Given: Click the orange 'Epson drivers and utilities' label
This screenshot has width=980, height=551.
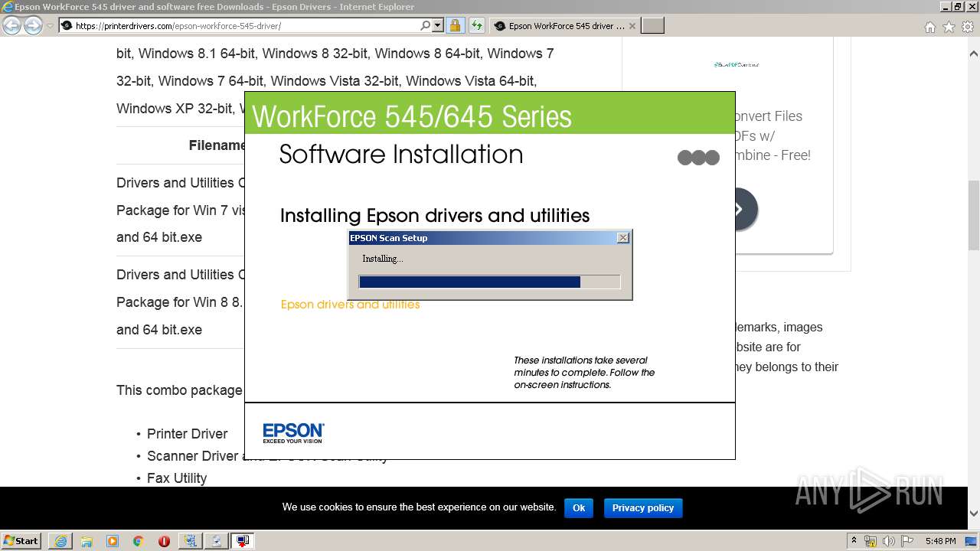Looking at the screenshot, I should (x=351, y=305).
